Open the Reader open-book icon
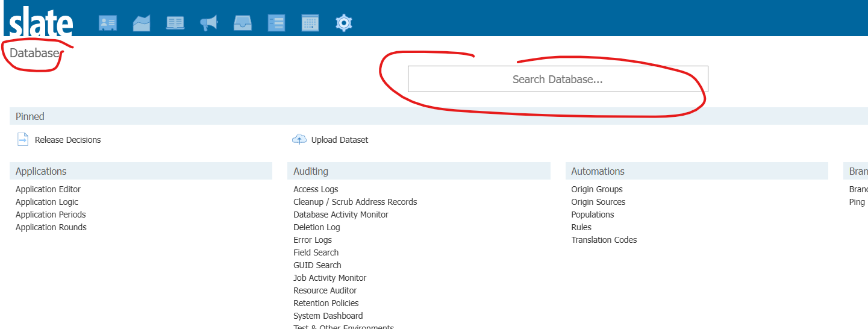 pos(175,23)
